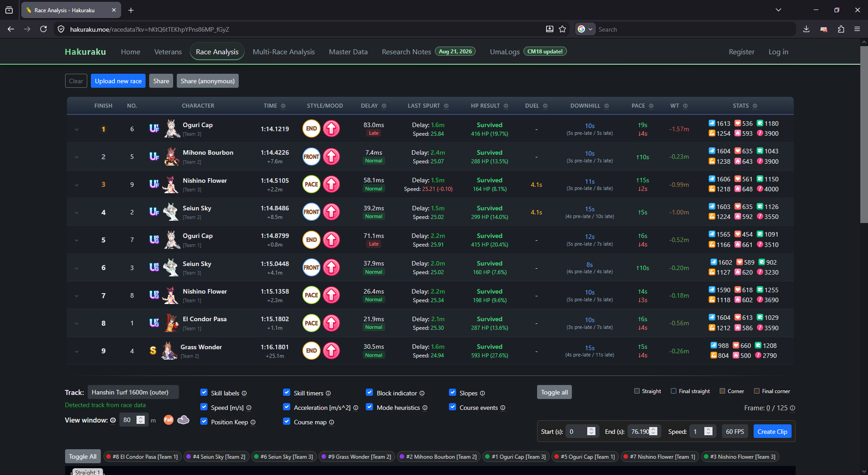The image size is (868, 475).
Task: Click the DUEL column info icon
Action: point(545,106)
